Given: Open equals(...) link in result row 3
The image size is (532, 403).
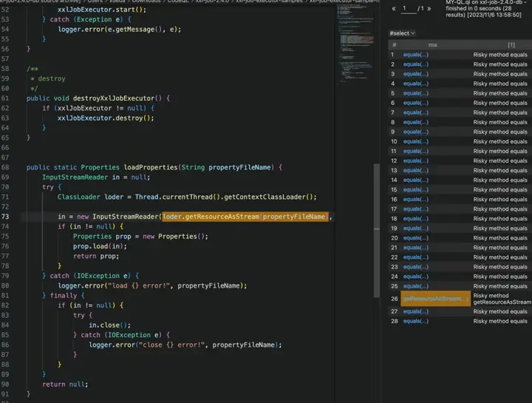Looking at the screenshot, I should tap(415, 74).
